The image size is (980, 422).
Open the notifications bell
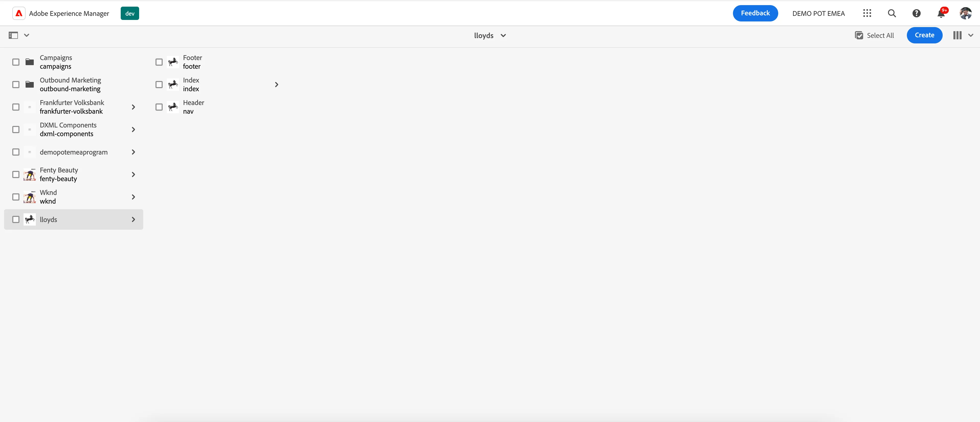click(941, 13)
